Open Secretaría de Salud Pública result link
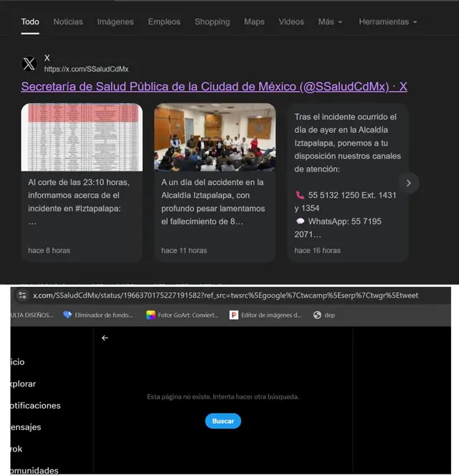 (214, 87)
